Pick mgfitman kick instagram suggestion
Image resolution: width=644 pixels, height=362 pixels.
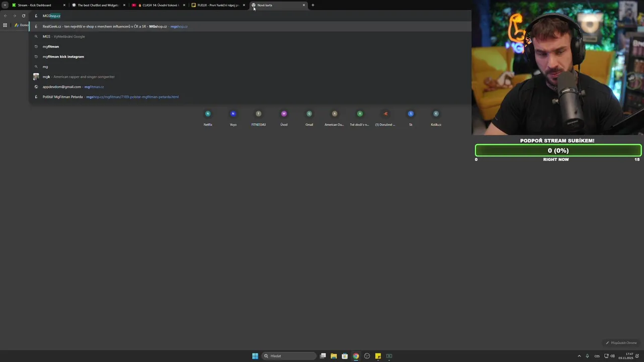tap(250, 56)
